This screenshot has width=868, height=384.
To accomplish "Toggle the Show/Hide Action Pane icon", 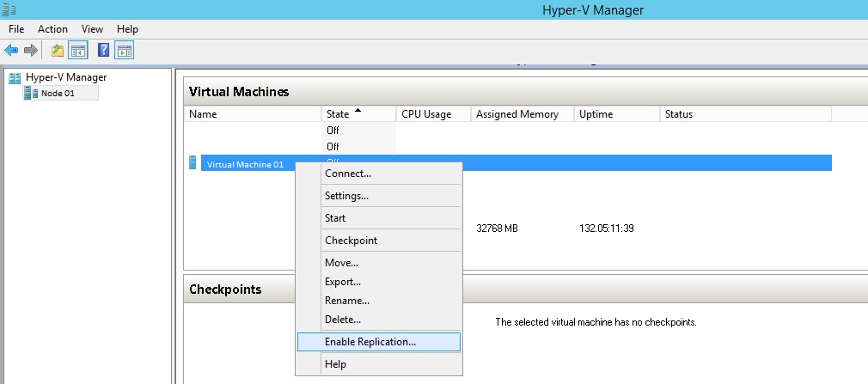I will point(125,51).
